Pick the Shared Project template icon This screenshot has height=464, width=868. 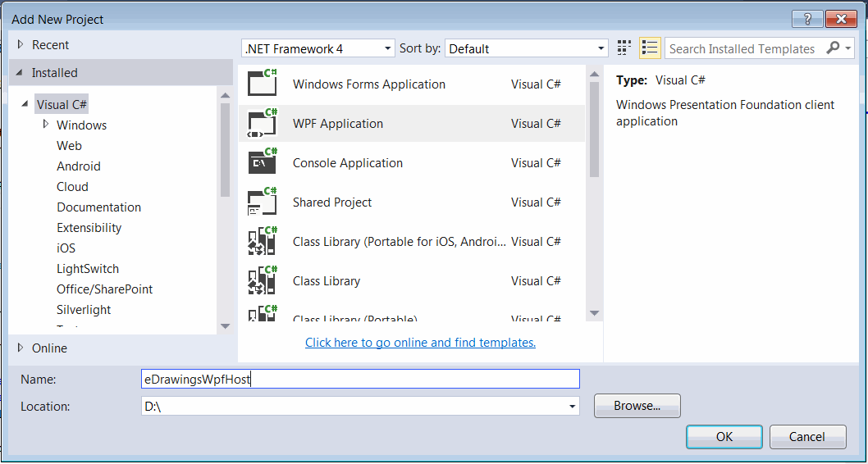click(263, 202)
